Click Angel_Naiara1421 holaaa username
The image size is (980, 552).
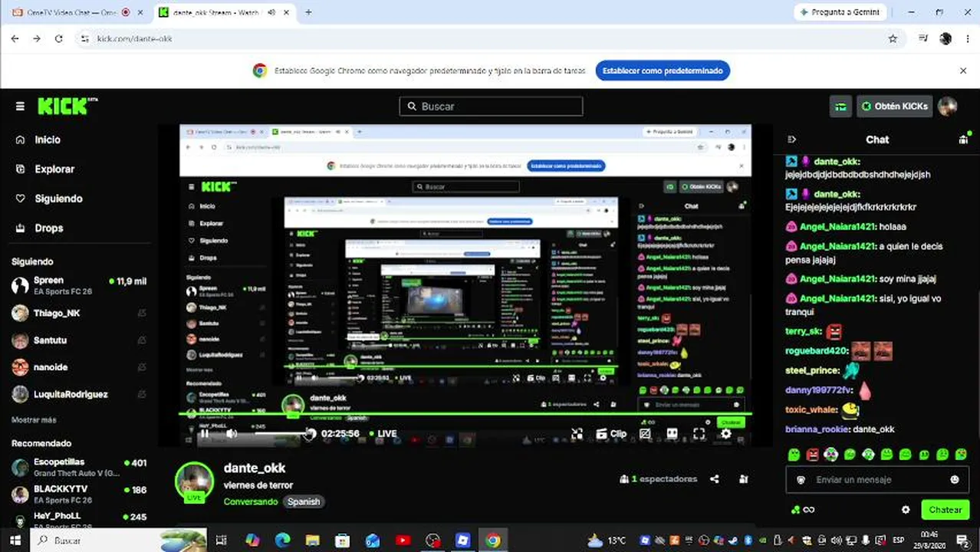(x=837, y=226)
